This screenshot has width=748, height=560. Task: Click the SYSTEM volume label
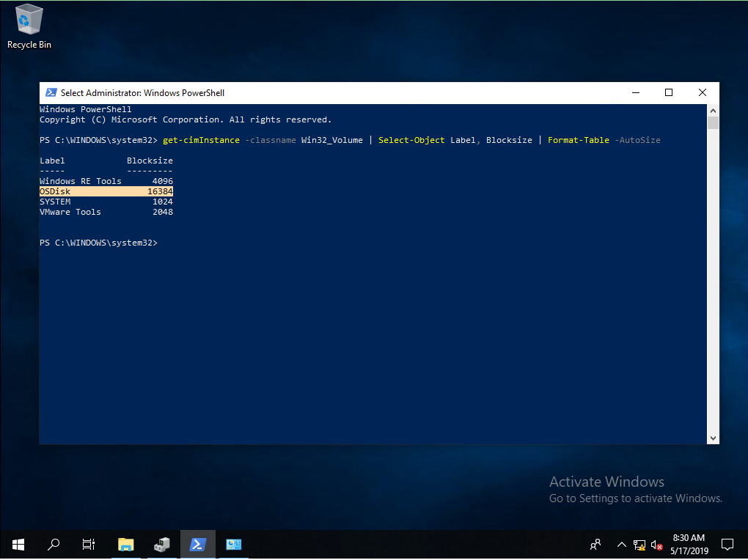(55, 202)
